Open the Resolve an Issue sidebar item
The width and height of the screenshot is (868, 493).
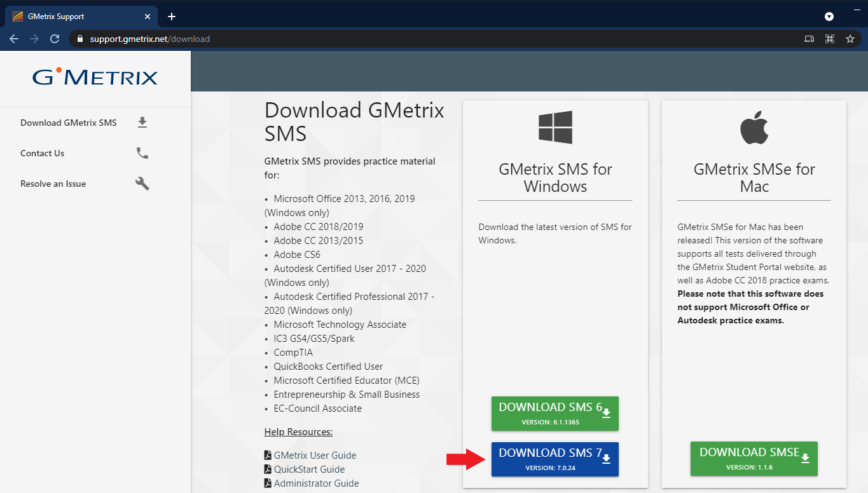click(95, 184)
